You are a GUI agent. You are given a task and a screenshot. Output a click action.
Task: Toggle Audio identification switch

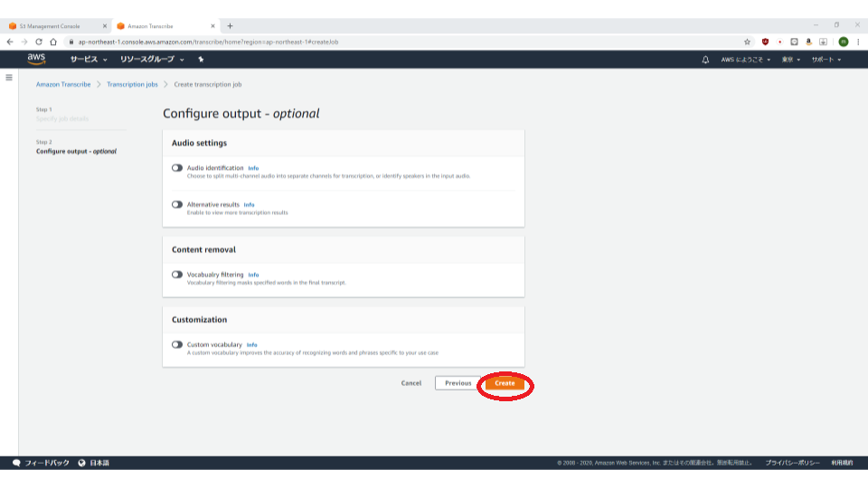tap(177, 168)
